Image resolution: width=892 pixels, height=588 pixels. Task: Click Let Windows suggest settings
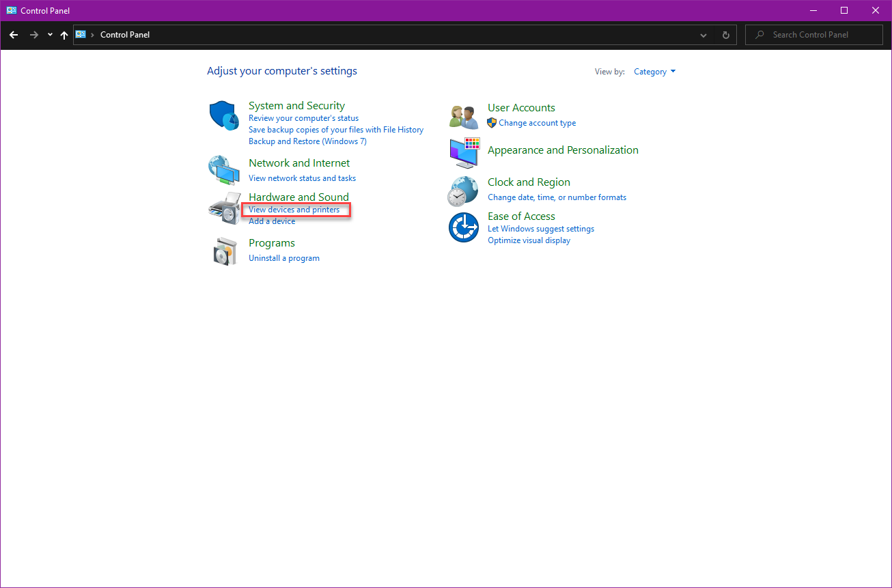[541, 229]
